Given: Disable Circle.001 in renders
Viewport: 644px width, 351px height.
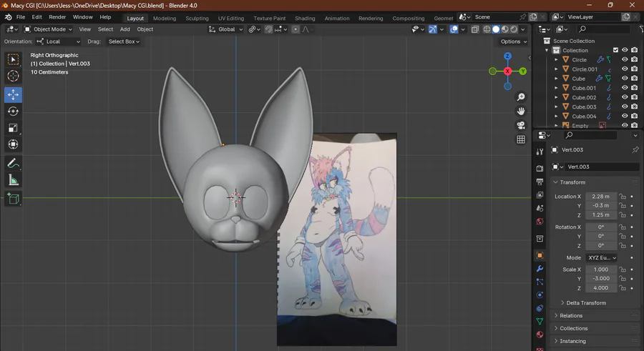Looking at the screenshot, I should tap(635, 69).
